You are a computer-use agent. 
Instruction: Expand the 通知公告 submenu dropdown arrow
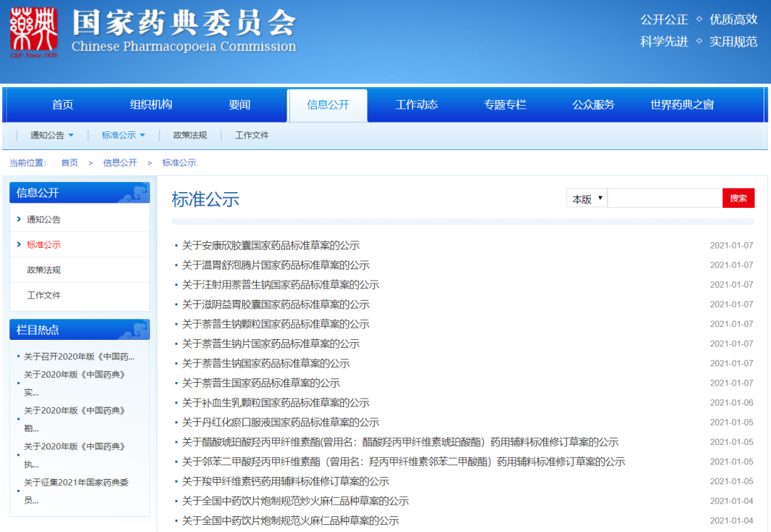pyautogui.click(x=71, y=135)
